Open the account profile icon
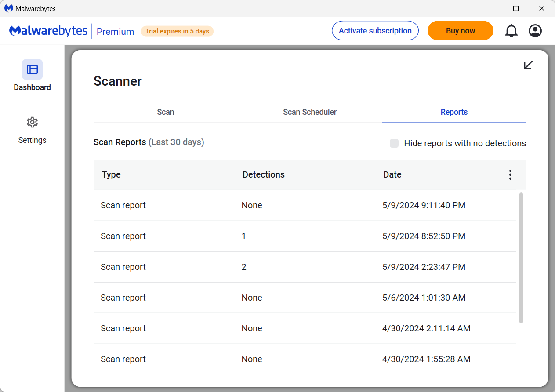555x392 pixels. tap(535, 31)
